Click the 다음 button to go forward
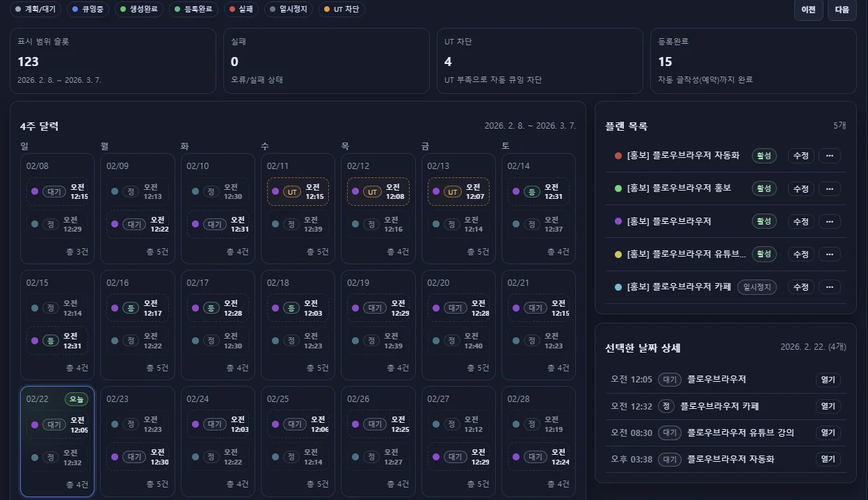The width and height of the screenshot is (868, 500). click(x=842, y=10)
